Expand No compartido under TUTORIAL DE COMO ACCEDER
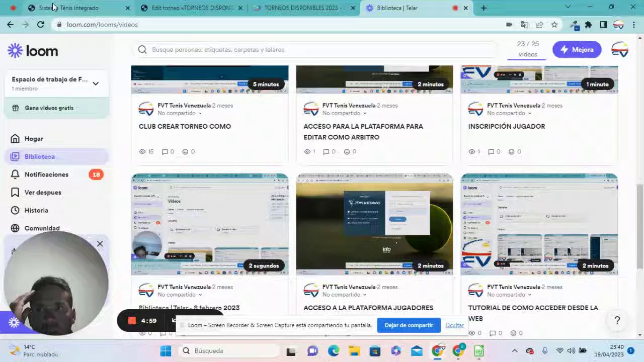Viewport: 644px width, 362px height. point(509,295)
